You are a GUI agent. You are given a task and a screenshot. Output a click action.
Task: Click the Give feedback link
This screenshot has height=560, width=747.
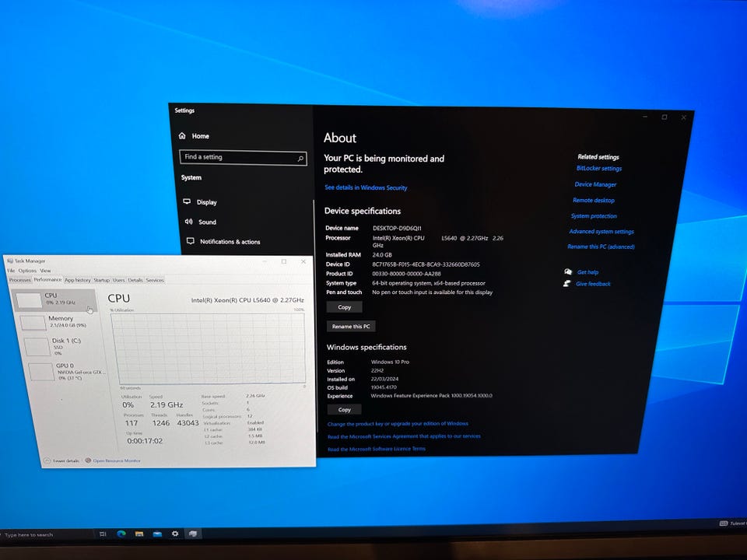pyautogui.click(x=593, y=284)
